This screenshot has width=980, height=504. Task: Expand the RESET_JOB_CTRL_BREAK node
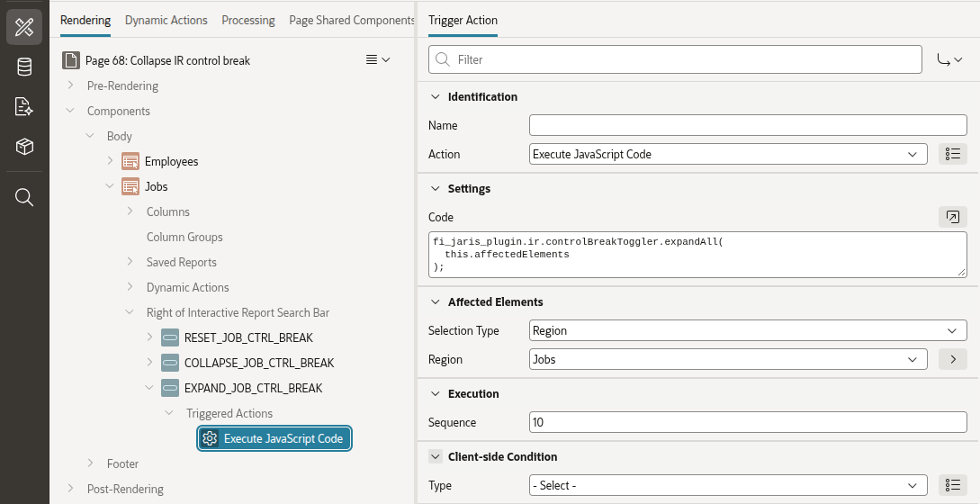tap(149, 337)
